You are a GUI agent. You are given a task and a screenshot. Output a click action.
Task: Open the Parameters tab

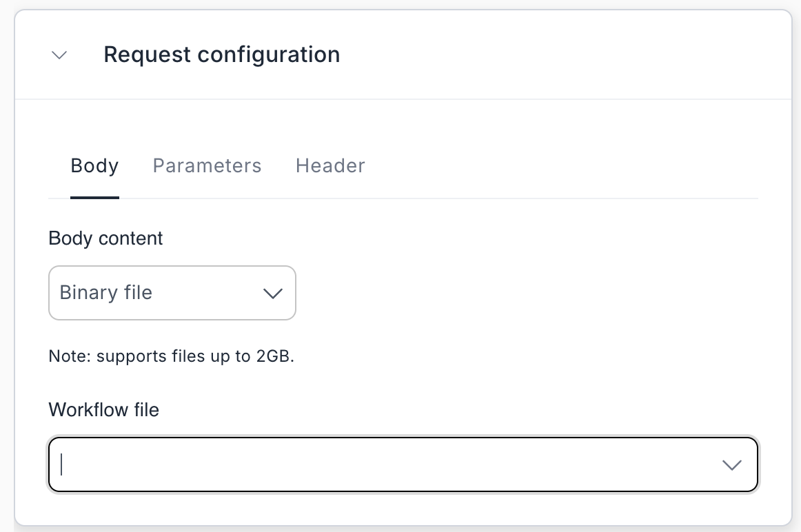(x=207, y=166)
